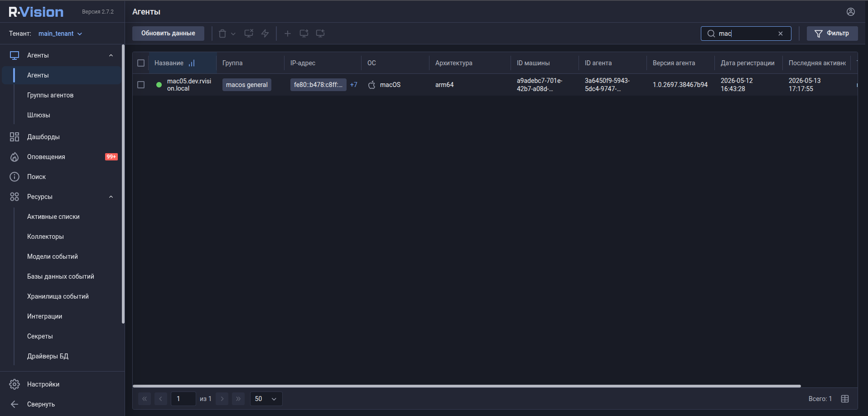Toggle the select-all checkbox in table header
This screenshot has width=868, height=416.
click(141, 63)
